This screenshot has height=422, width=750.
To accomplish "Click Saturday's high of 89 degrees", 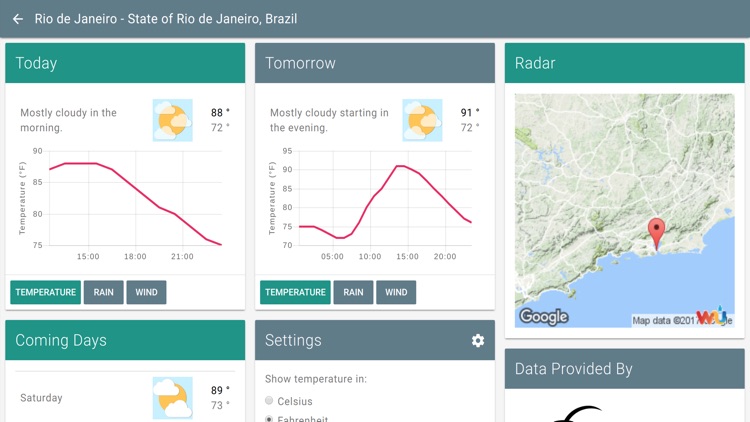I will (220, 390).
